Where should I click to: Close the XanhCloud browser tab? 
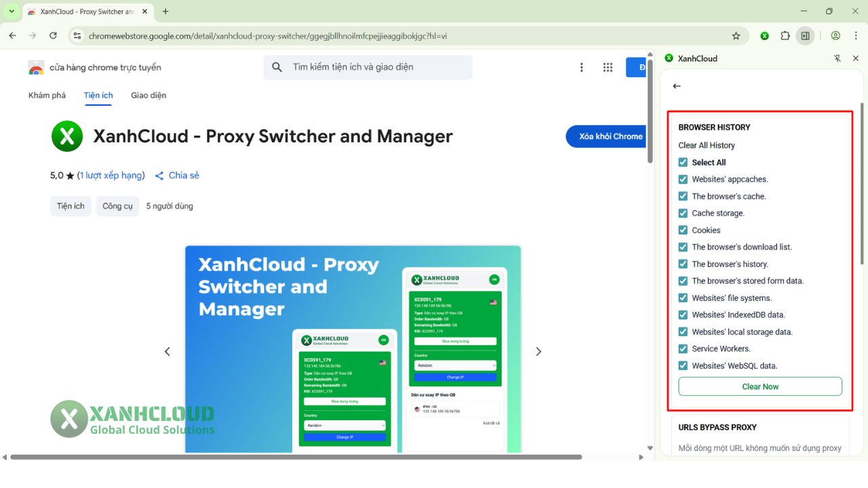coord(144,12)
